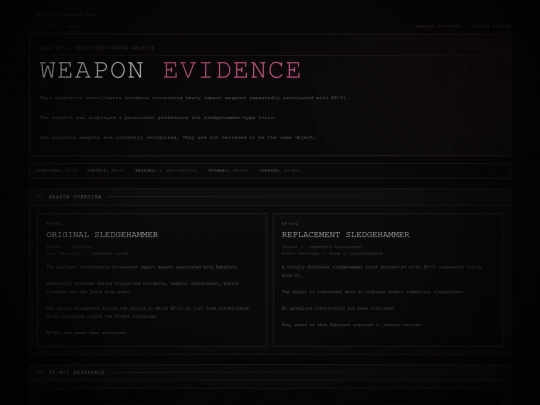Screen dimensions: 540x405
Task: Click the Weapon Evidence // Active Review status
Action: click(x=464, y=26)
